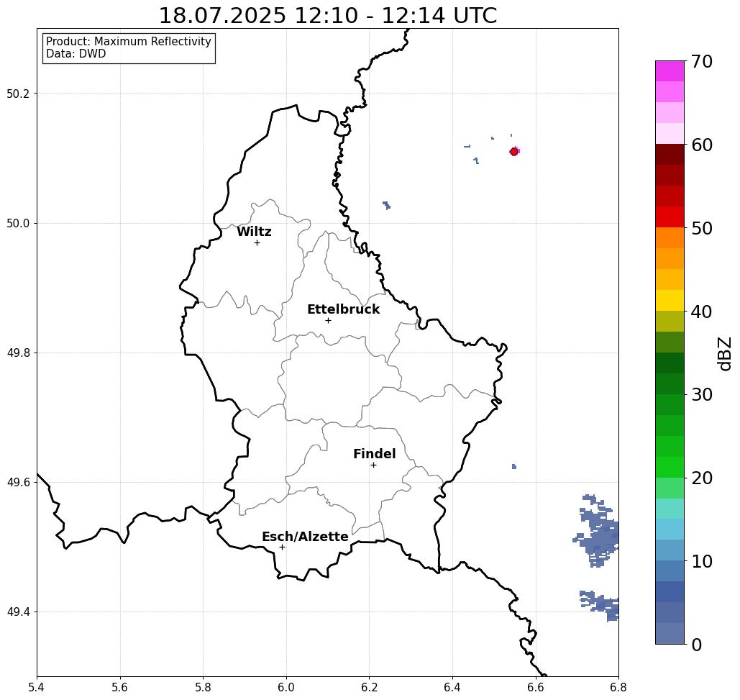Click the 40 tick on the colorbar

click(x=702, y=312)
